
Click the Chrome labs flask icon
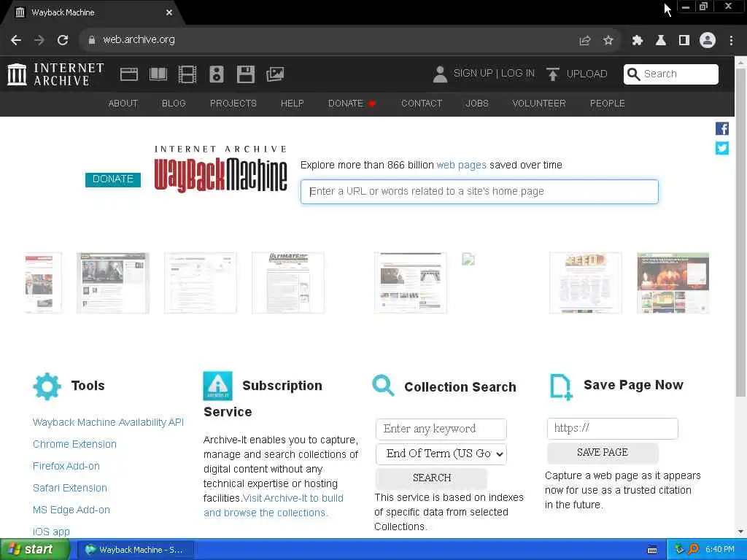[x=661, y=41]
